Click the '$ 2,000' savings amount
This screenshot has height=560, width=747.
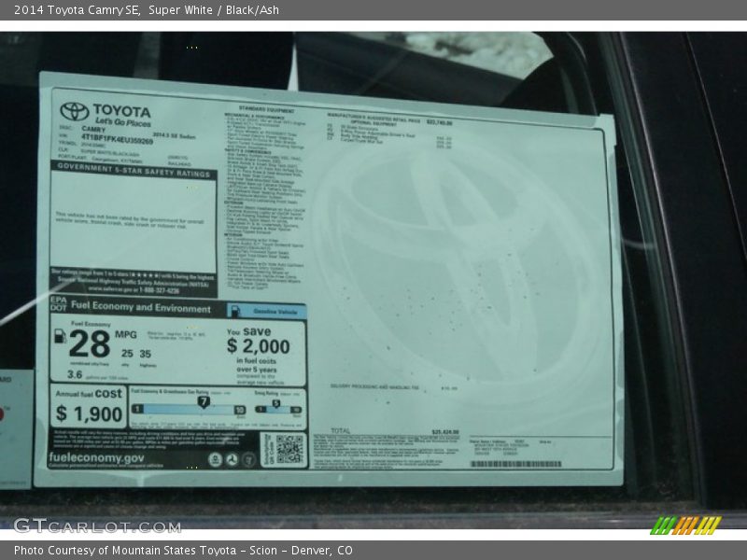click(x=259, y=346)
